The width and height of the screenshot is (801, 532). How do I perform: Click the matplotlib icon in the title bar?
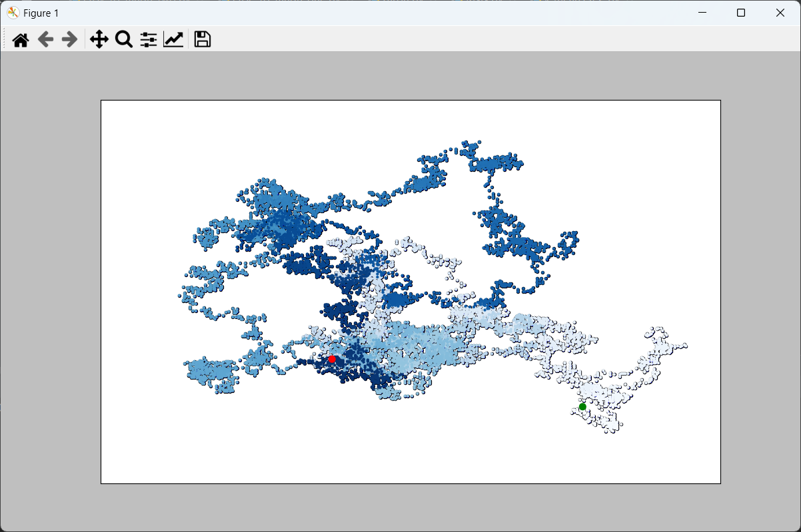(13, 13)
